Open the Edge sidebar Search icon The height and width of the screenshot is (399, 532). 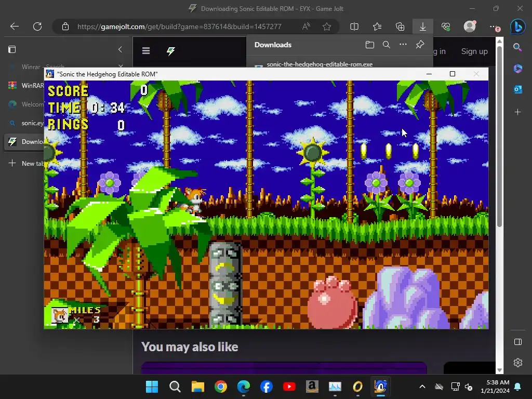tap(517, 47)
